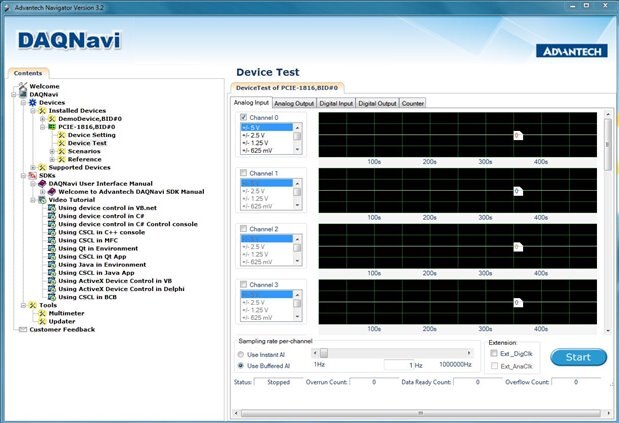Collapse the PCIE-1816,BID#0 node
The height and width of the screenshot is (423, 619).
[x=43, y=127]
